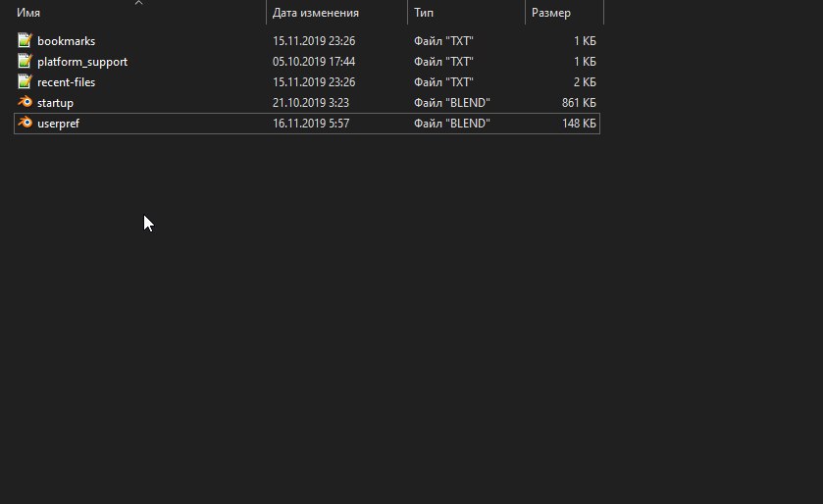The width and height of the screenshot is (823, 504).
Task: Select the platform_support file name
Action: (x=82, y=62)
